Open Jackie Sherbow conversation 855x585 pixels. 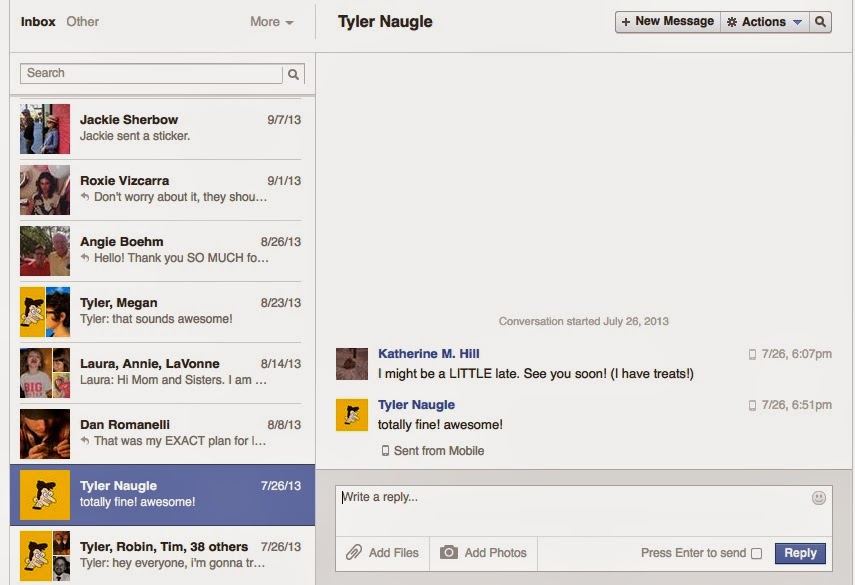161,129
